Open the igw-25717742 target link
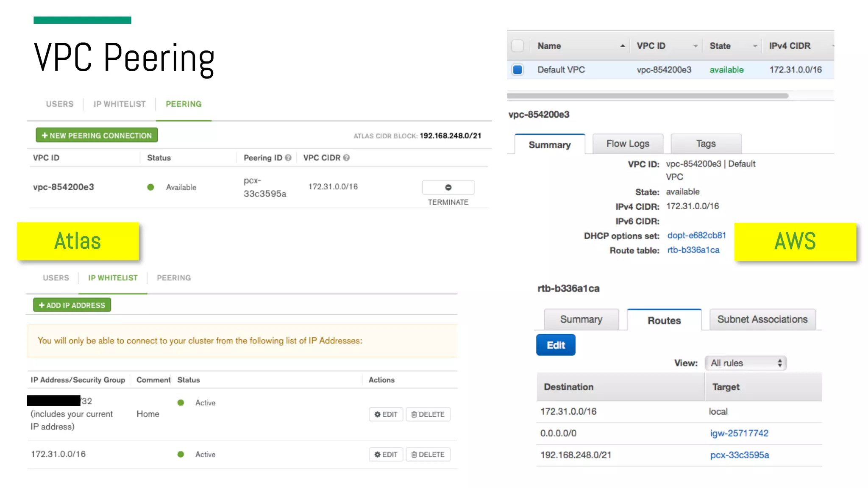The height and width of the screenshot is (488, 868). tap(739, 433)
